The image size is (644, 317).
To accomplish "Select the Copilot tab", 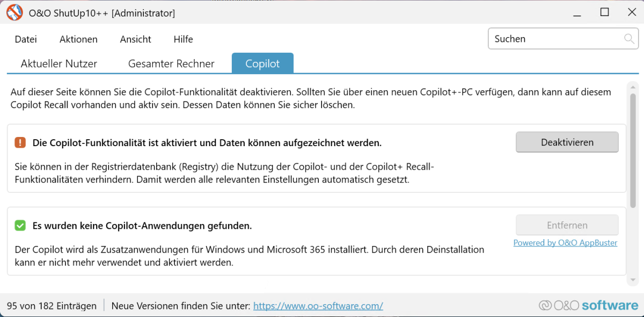I will coord(262,63).
